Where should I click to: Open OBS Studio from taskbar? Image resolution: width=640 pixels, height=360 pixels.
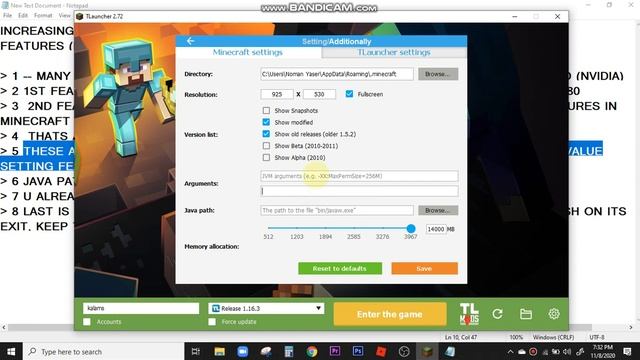(404, 351)
